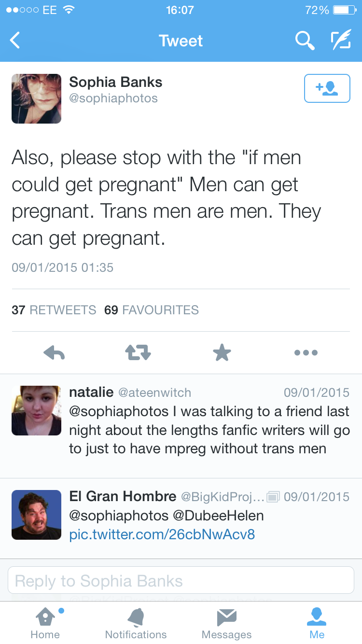362x644 pixels.
Task: Tap the back arrow icon
Action: pos(15,41)
